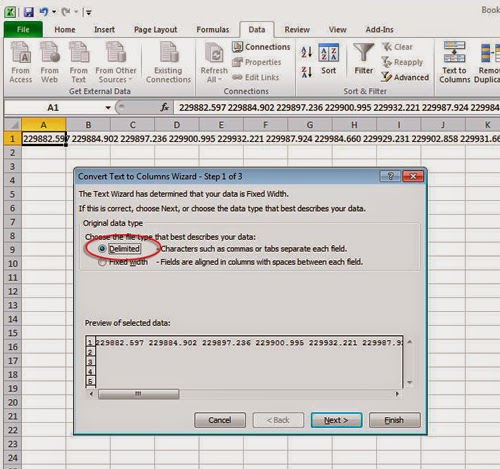This screenshot has width=500, height=469.
Task: Click preview horizontal scrollbar right arrow
Action: point(397,394)
